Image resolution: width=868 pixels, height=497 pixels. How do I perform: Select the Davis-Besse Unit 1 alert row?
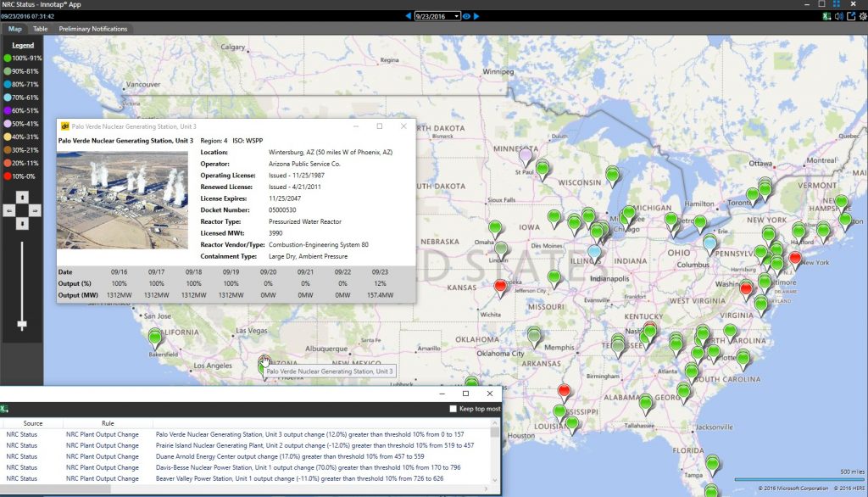point(247,467)
